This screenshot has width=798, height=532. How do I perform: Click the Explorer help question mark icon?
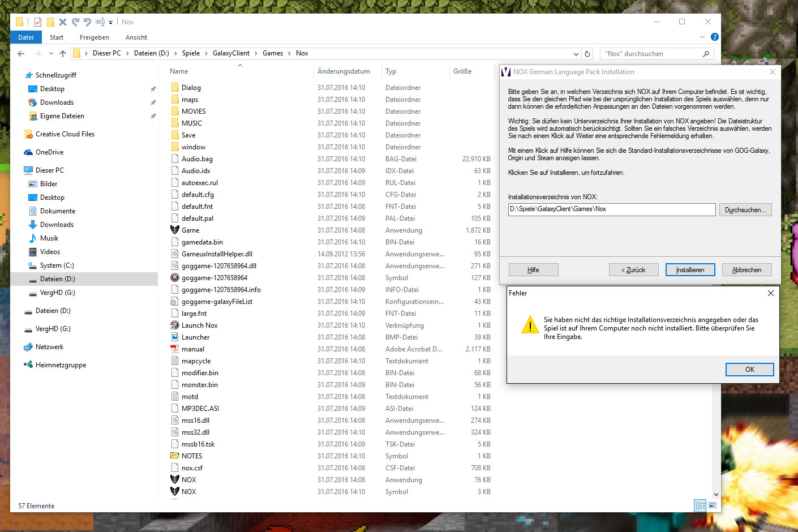pos(714,37)
